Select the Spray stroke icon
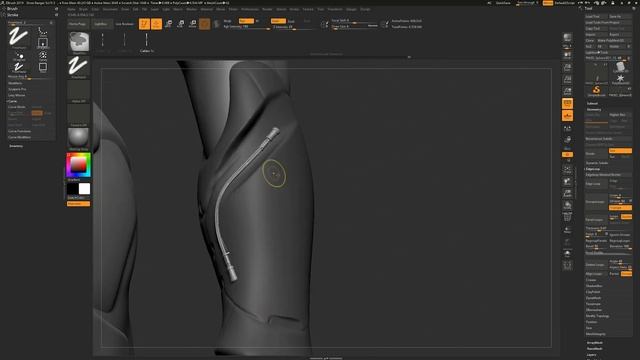The height and width of the screenshot is (360, 640). tap(42, 55)
